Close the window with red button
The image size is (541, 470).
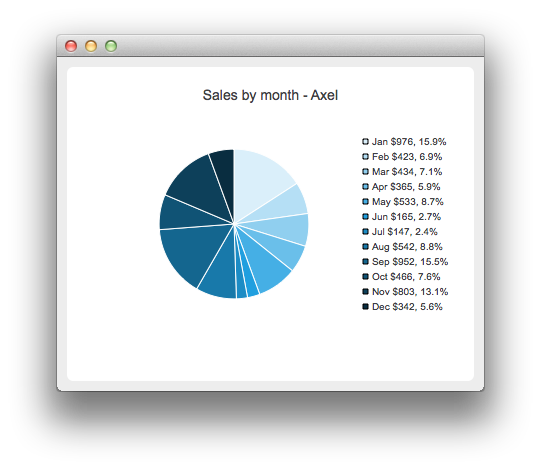[x=71, y=46]
